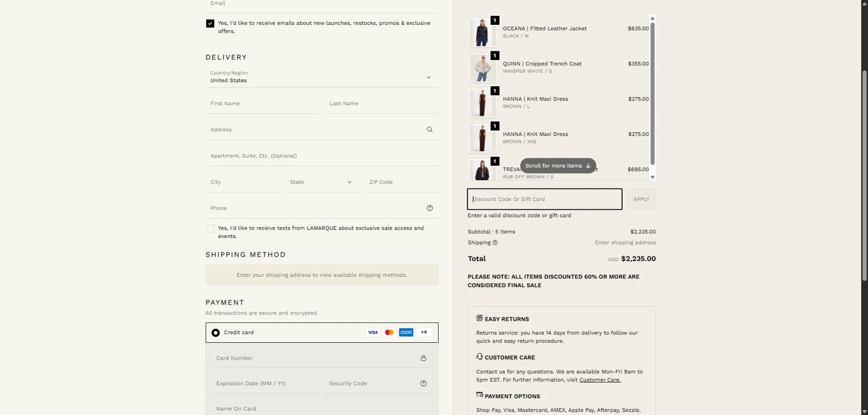This screenshot has height=415, width=868.
Task: Click the shipping info question icon
Action: [x=495, y=243]
